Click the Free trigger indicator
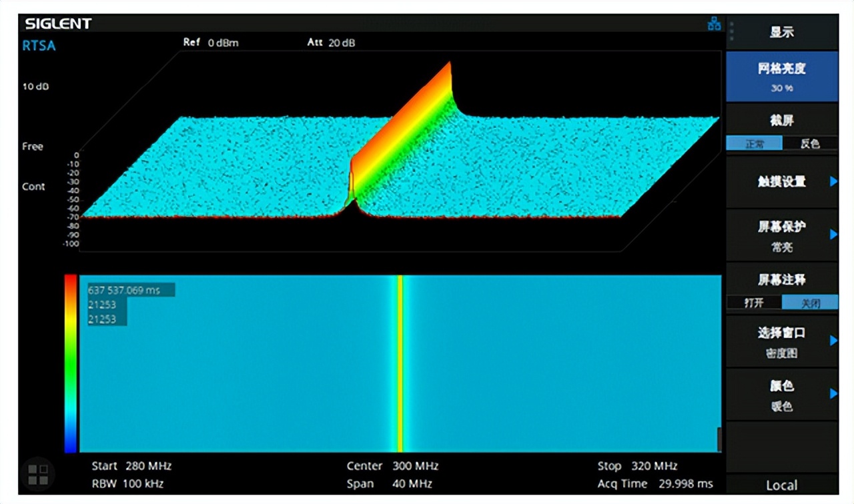This screenshot has width=854, height=504. point(32,147)
